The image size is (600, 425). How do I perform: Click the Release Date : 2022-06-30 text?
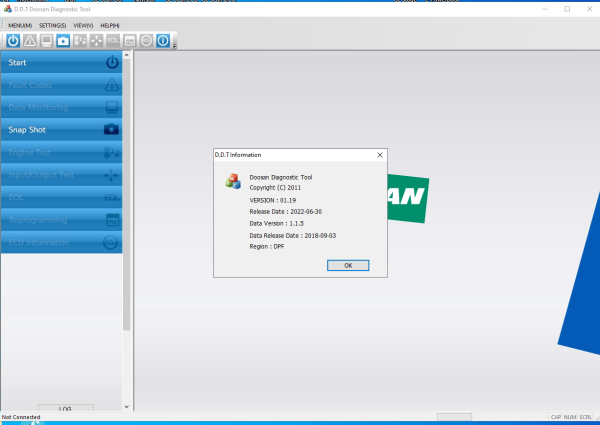point(285,212)
